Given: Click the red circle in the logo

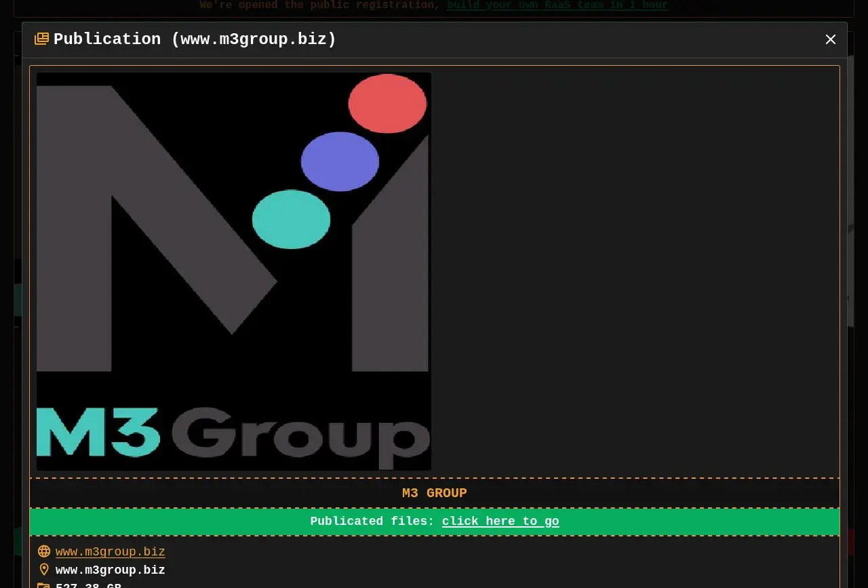Looking at the screenshot, I should (x=387, y=104).
